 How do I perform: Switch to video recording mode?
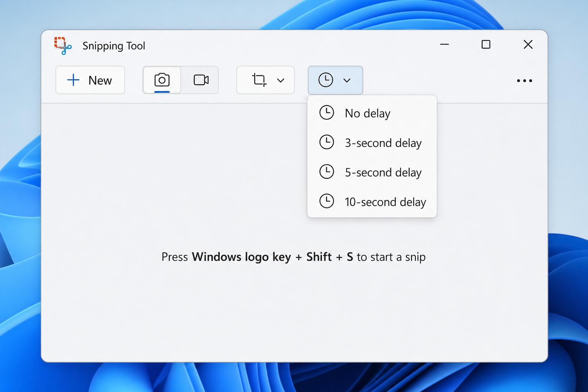(201, 80)
